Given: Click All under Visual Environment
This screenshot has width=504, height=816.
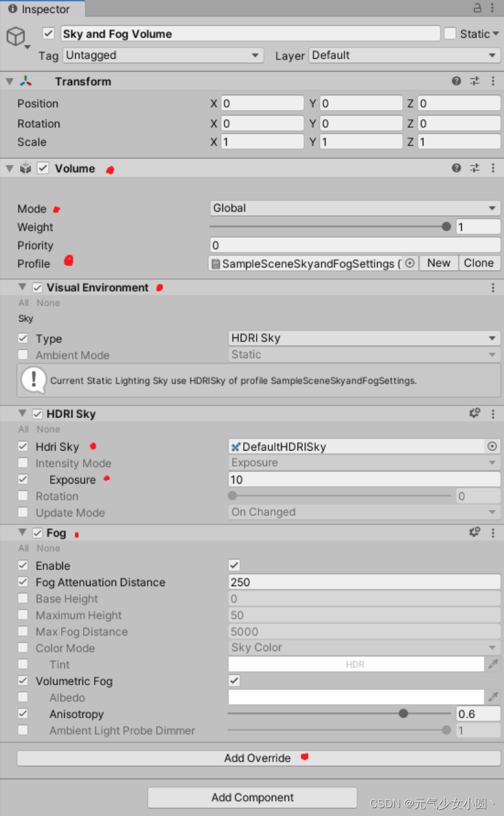Looking at the screenshot, I should coord(23,303).
